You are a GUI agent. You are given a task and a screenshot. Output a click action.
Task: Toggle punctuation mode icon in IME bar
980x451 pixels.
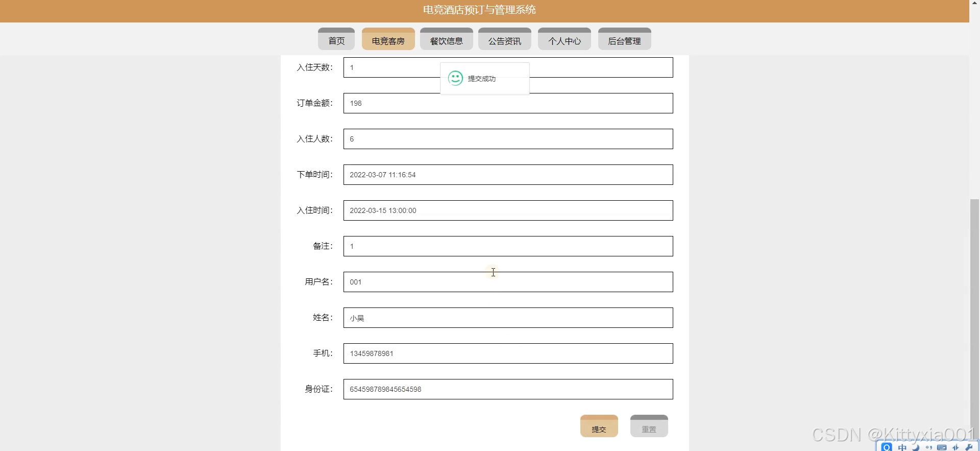(929, 447)
